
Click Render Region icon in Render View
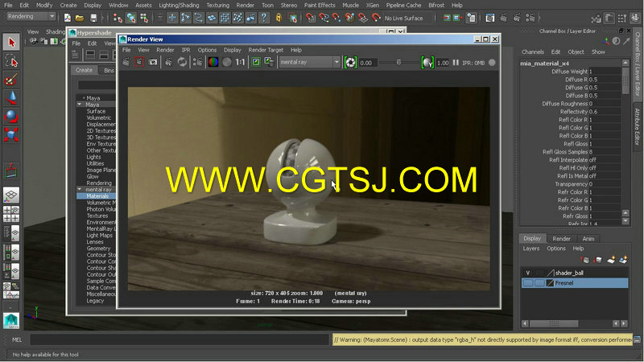[139, 63]
